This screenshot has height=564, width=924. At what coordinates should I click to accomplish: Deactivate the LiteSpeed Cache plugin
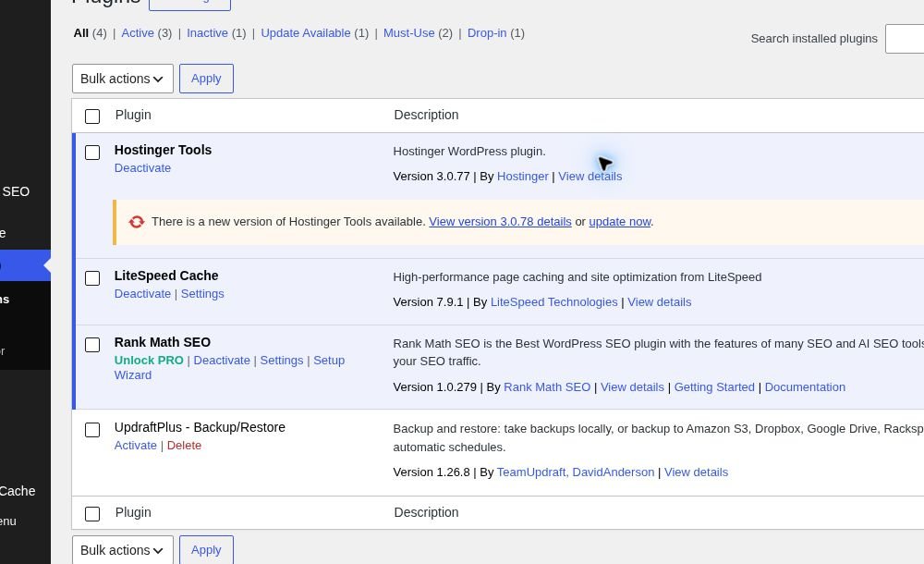(142, 294)
